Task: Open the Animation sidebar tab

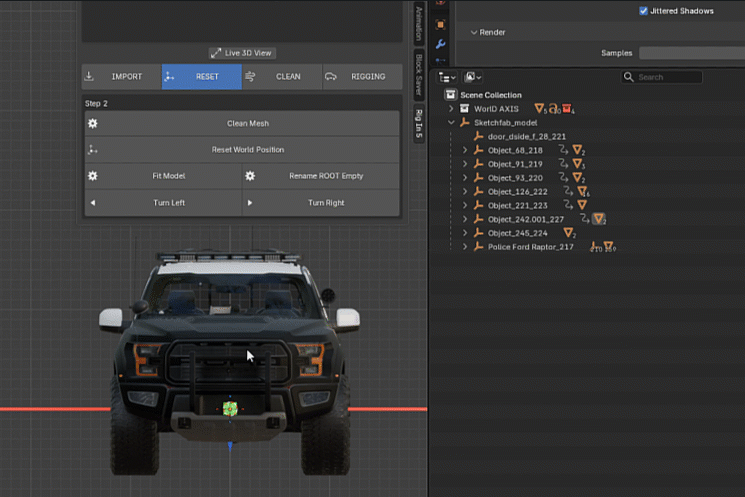Action: click(x=419, y=23)
